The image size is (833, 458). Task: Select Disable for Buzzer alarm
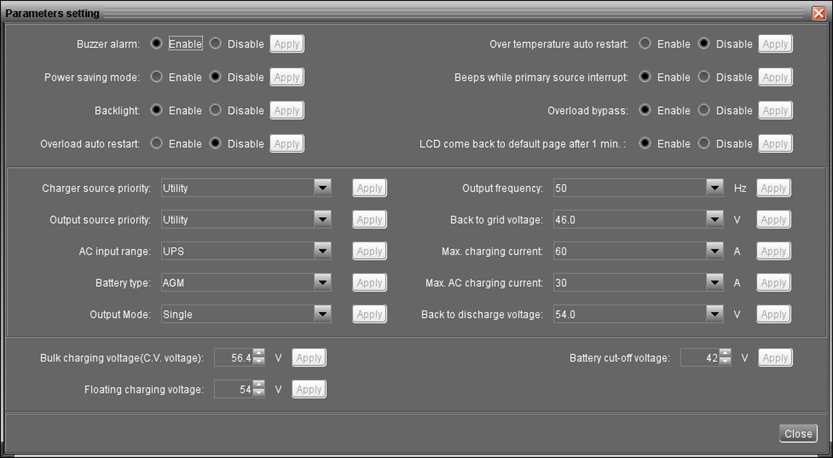tap(215, 44)
